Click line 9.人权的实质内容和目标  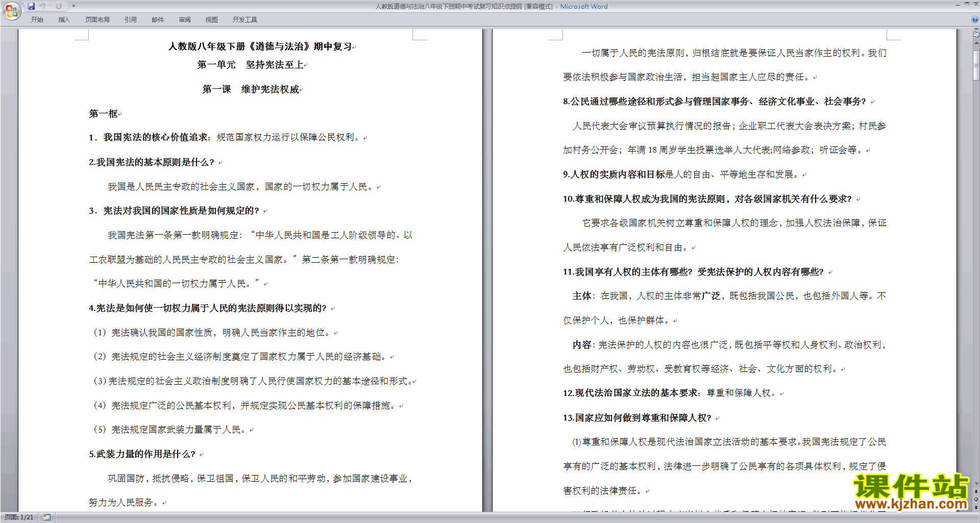pos(681,175)
